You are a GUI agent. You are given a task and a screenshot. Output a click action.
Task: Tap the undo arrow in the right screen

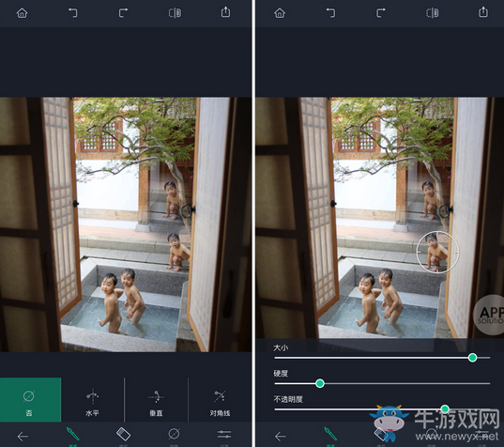click(x=330, y=13)
